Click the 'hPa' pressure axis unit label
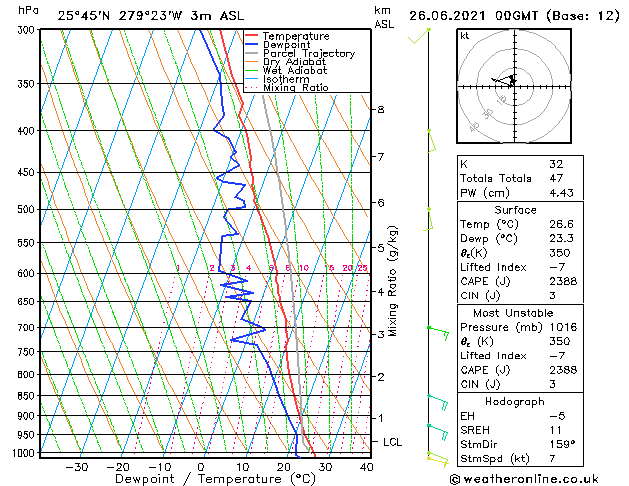The height and width of the screenshot is (486, 629). tap(28, 10)
